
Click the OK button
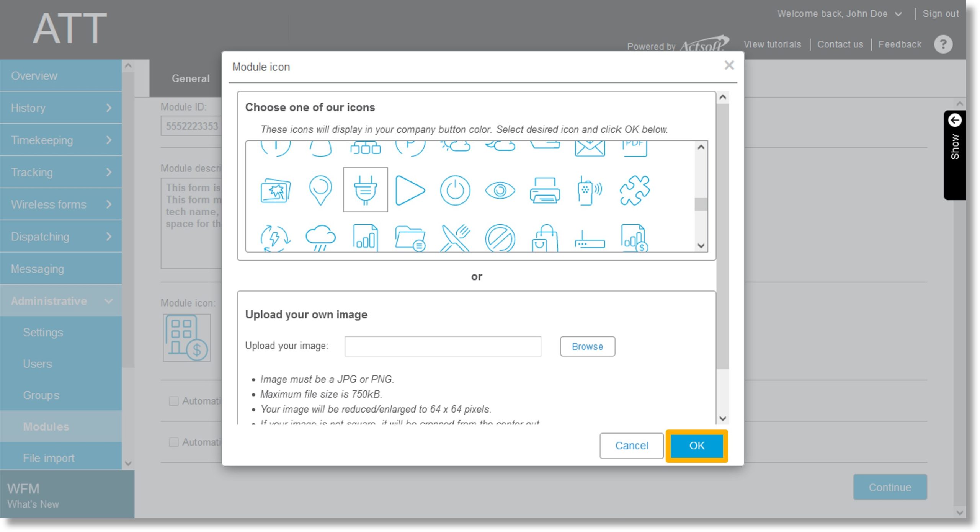click(x=696, y=446)
